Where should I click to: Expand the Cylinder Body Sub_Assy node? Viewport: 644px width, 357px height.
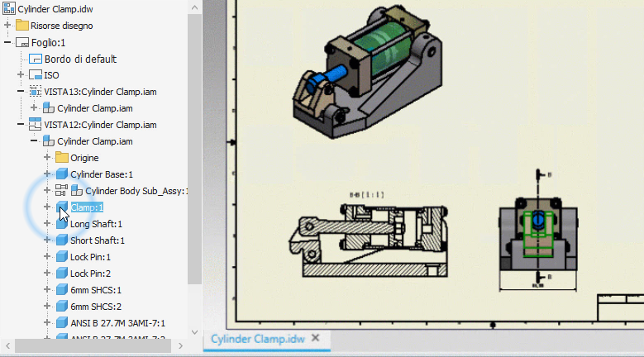point(47,190)
